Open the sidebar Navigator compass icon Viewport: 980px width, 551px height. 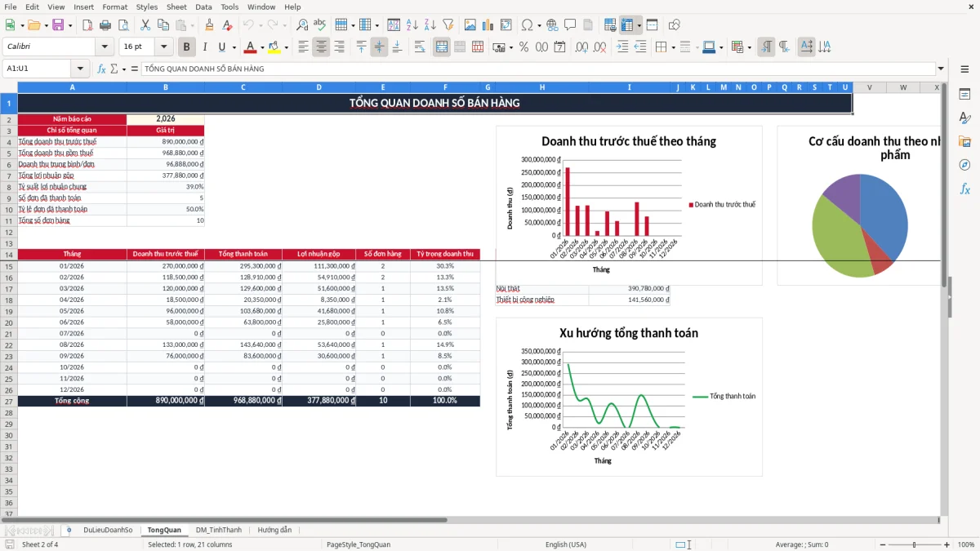pyautogui.click(x=964, y=165)
